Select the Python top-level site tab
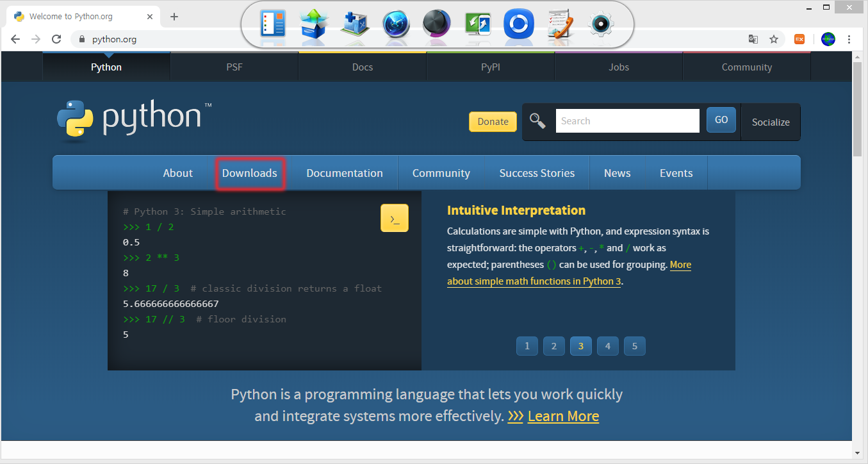This screenshot has width=868, height=464. tap(106, 67)
